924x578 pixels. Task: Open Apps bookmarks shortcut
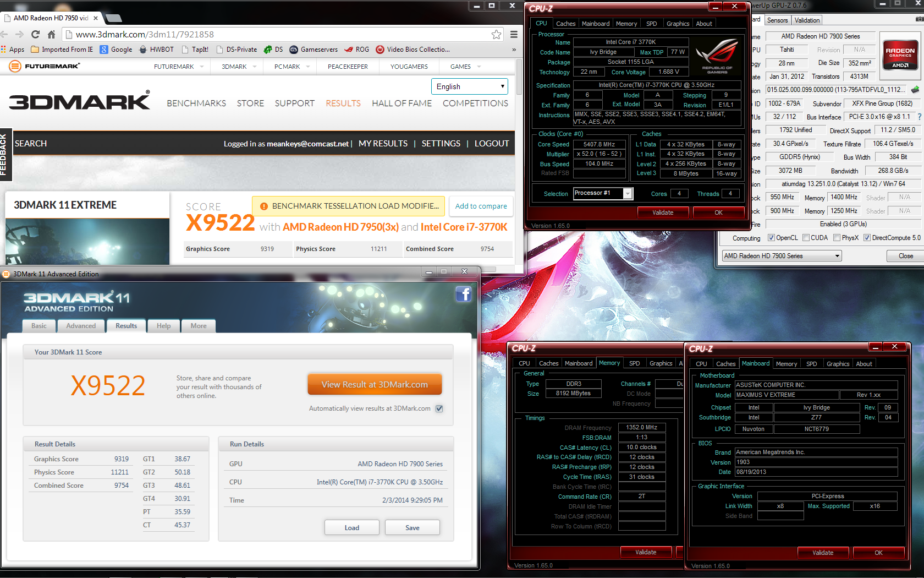pyautogui.click(x=13, y=50)
